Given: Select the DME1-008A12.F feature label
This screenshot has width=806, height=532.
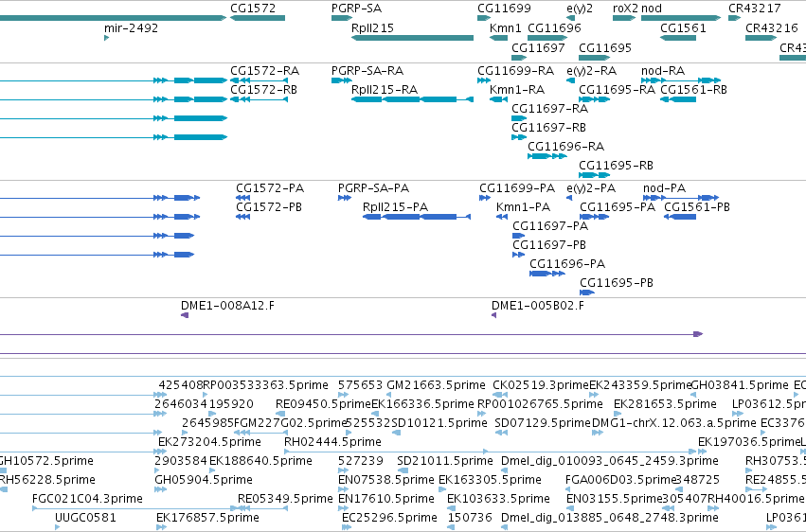Looking at the screenshot, I should [x=227, y=306].
